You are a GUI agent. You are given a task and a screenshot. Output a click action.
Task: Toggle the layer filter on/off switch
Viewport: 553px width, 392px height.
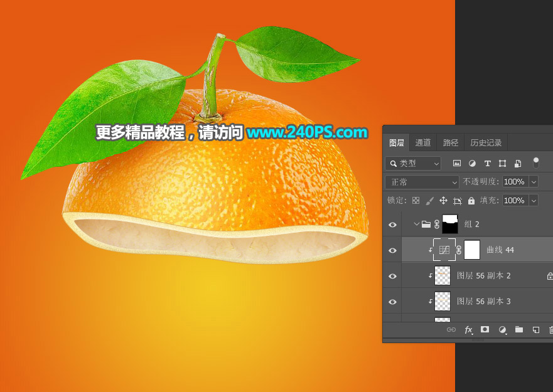[x=535, y=163]
